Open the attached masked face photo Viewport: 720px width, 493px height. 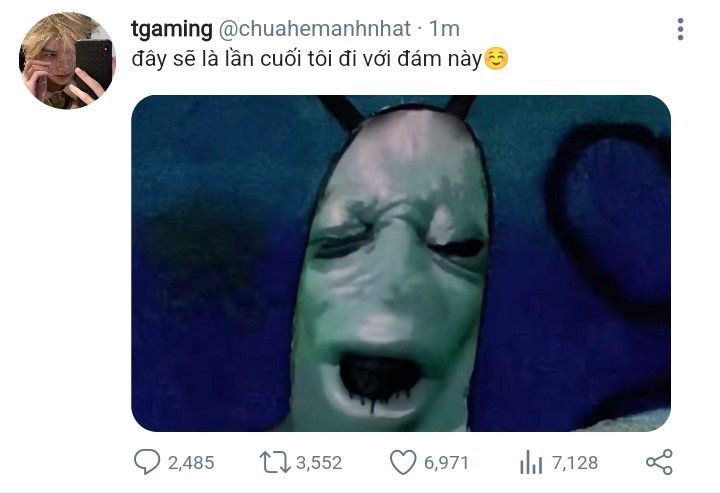(400, 263)
